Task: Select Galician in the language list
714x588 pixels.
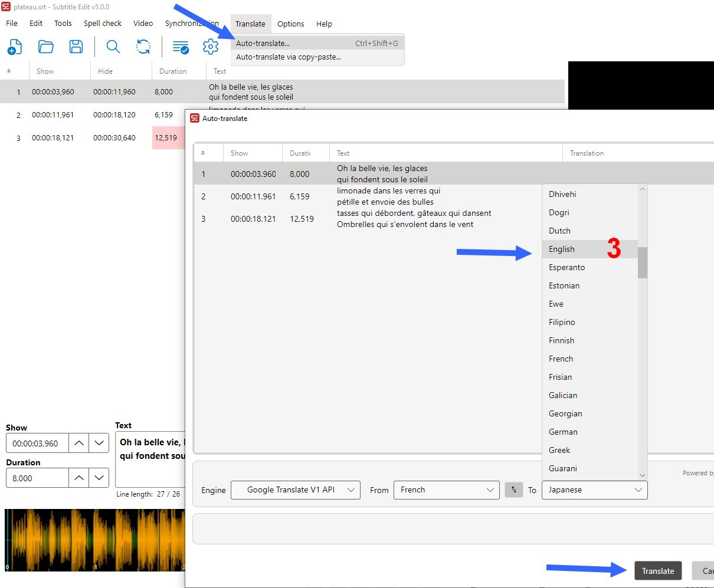Action: click(589, 395)
